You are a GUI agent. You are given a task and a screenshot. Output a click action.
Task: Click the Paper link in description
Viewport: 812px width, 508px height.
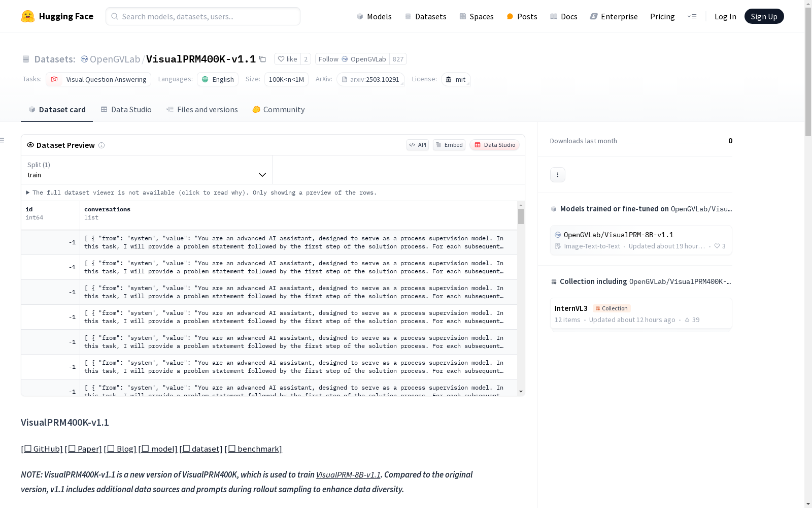pos(83,449)
